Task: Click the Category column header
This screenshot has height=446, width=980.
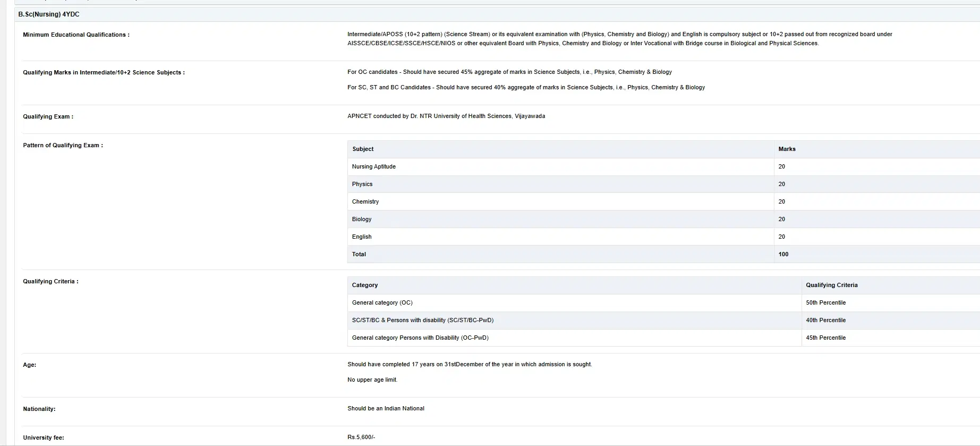Action: (364, 285)
